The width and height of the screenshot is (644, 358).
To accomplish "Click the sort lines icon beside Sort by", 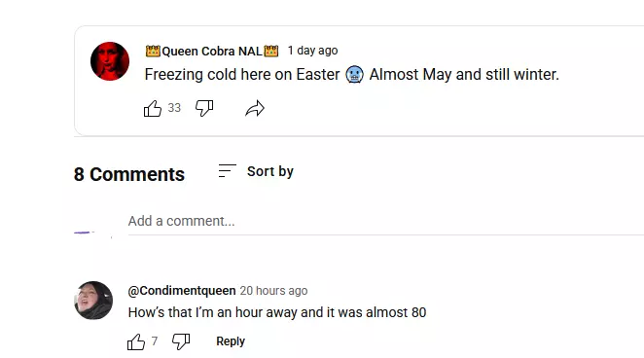I will [x=227, y=171].
